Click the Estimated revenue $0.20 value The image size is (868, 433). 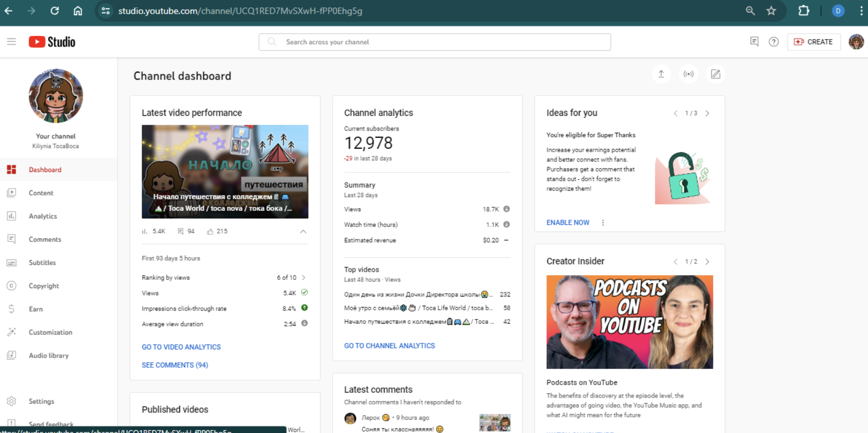(x=491, y=240)
